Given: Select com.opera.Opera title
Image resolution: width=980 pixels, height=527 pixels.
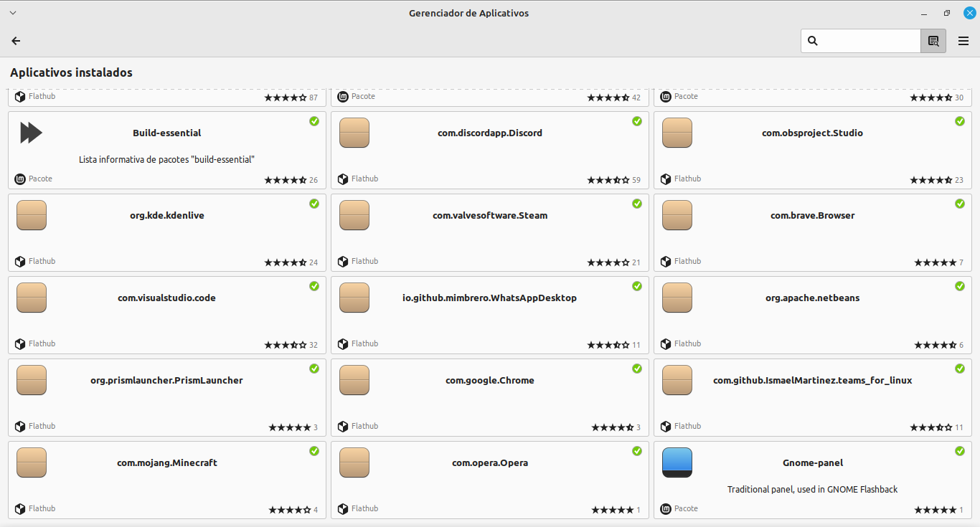Looking at the screenshot, I should (490, 462).
